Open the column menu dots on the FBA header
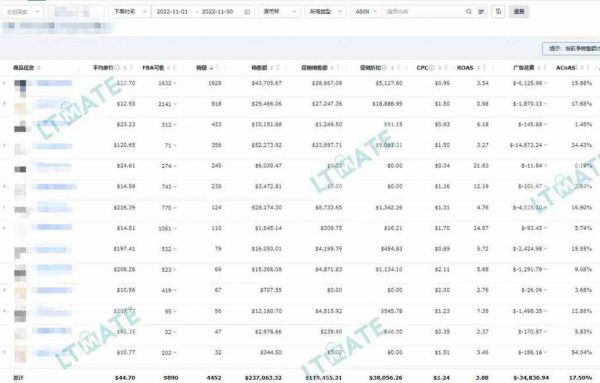Screen dimensions: 600x383 [174, 68]
